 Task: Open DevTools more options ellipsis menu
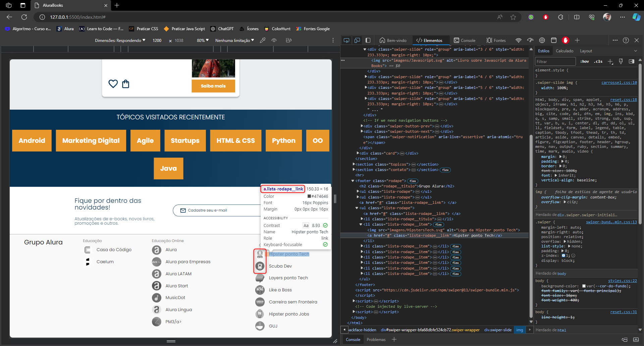pos(615,40)
